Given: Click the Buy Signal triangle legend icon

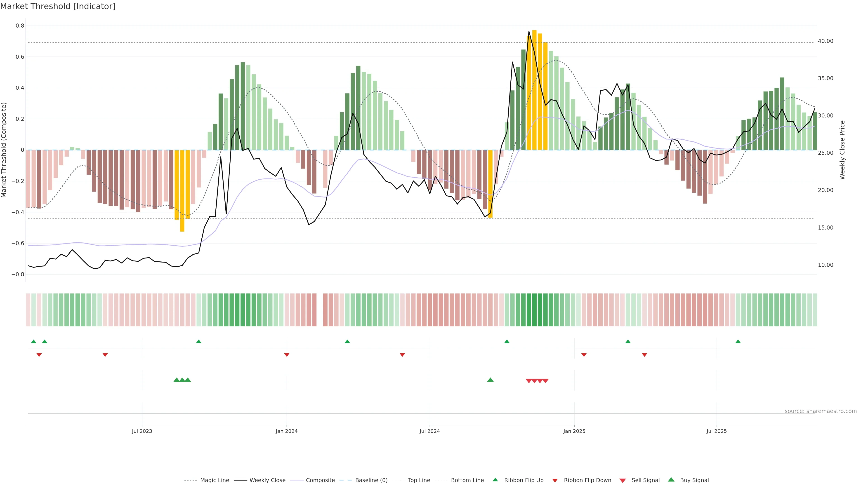Looking at the screenshot, I should 671,480.
